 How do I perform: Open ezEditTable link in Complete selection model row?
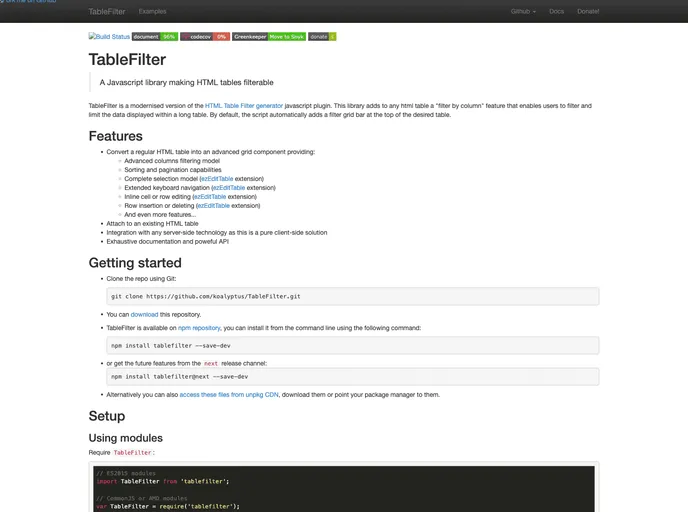coord(217,179)
